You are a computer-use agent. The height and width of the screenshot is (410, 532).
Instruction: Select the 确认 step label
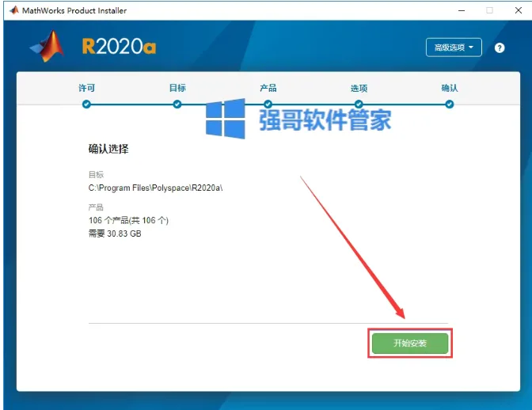pyautogui.click(x=450, y=88)
